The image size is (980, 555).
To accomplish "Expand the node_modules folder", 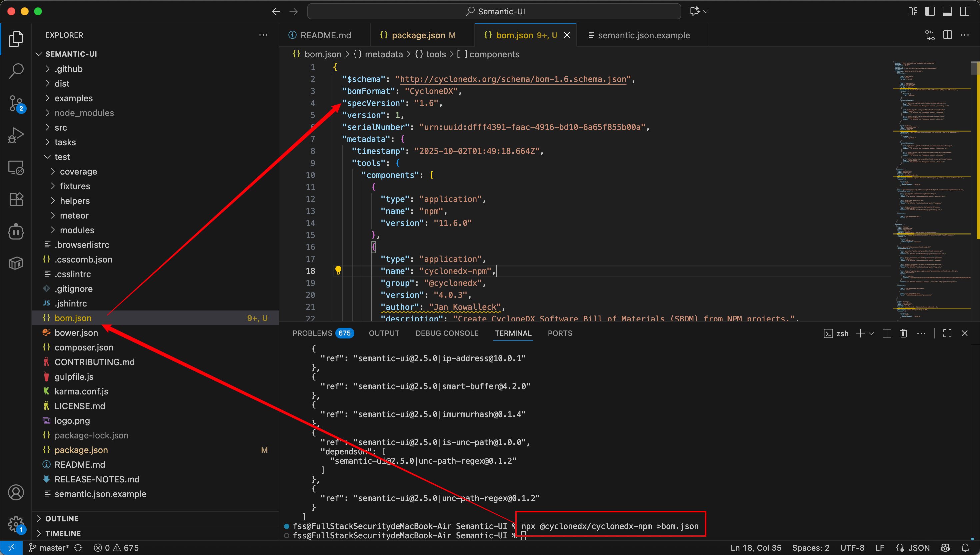I will click(84, 113).
